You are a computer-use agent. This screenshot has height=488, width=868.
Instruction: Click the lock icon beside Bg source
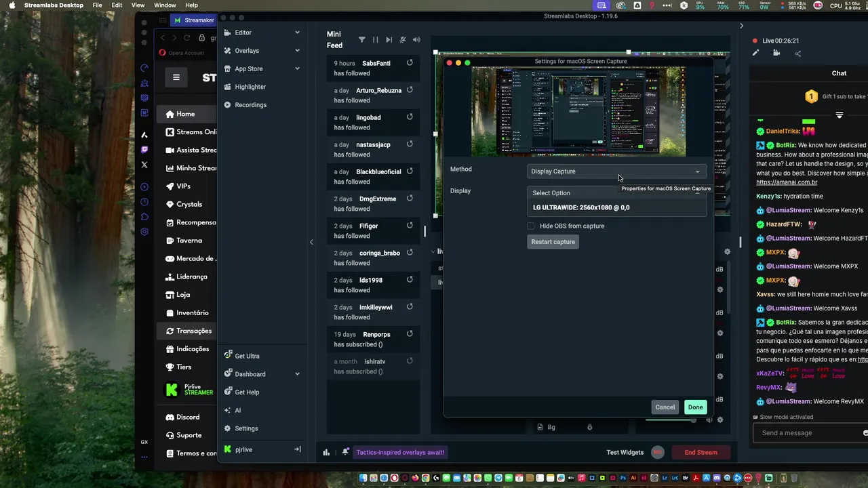589,427
